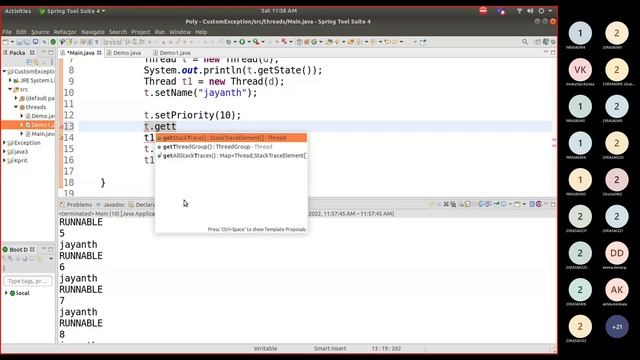Maximize the Console panel
Screen dimensions: 640x360
pos(553,204)
